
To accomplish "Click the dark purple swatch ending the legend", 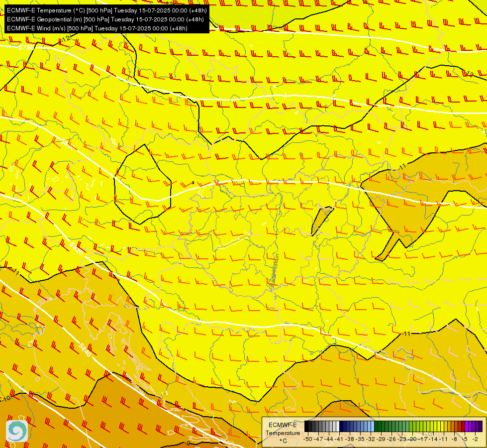I will click(481, 426).
